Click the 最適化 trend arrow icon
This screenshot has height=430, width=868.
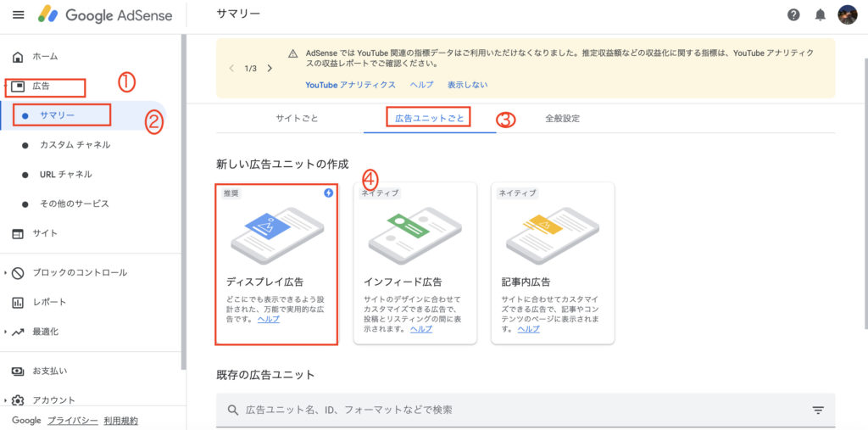tap(19, 332)
